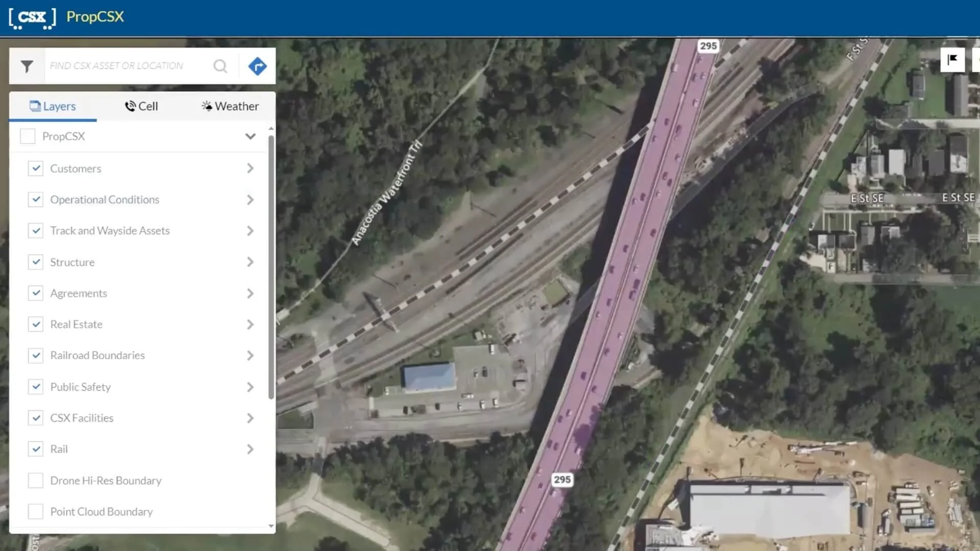Switch to the Cell tab

pos(141,106)
